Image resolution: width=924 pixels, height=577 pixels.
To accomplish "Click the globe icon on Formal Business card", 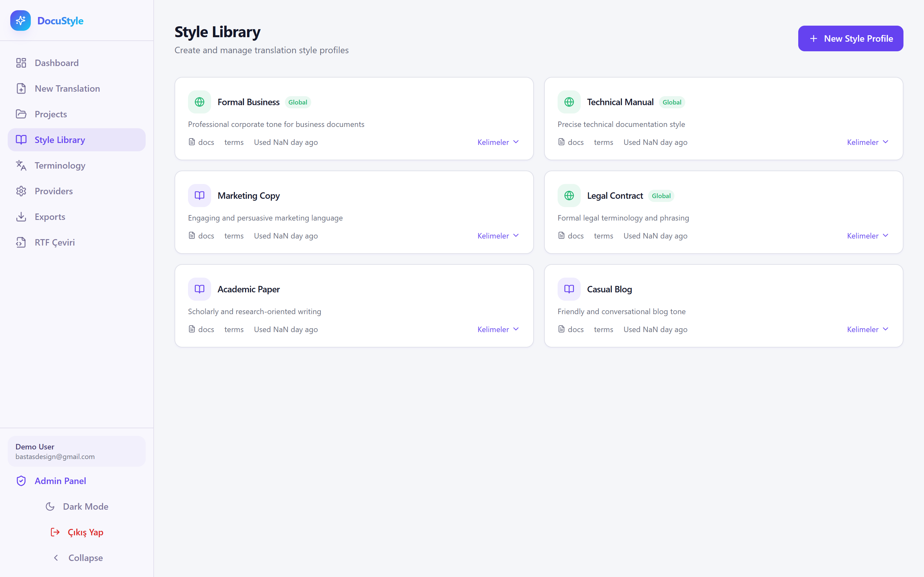I will tap(199, 102).
